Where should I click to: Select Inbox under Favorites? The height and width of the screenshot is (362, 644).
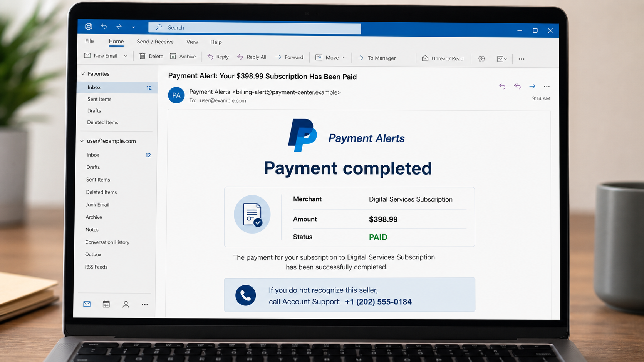(117, 87)
